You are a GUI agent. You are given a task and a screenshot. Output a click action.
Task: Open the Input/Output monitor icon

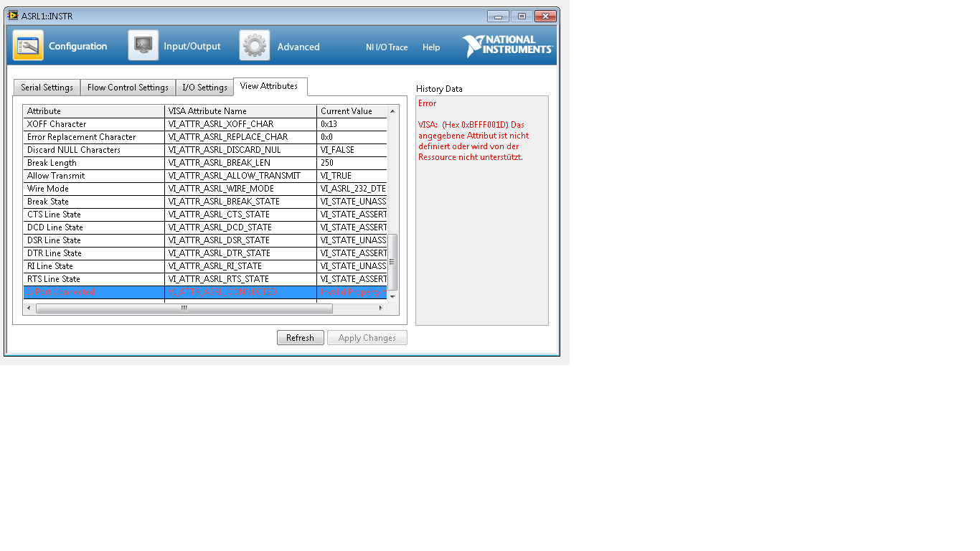coord(143,46)
